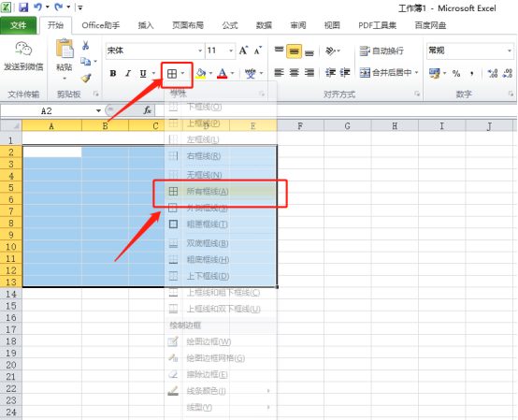Click the Paste clipboard icon
Viewport: 518px width, 420px height.
(65, 50)
